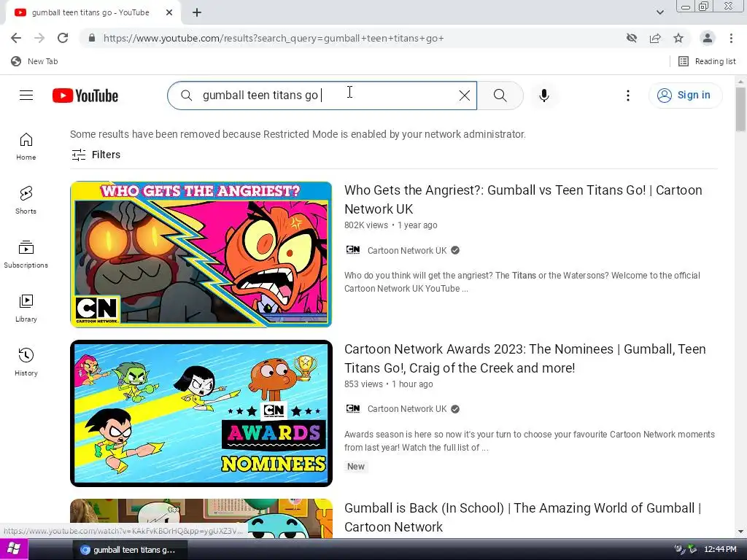Go back with browser back arrow
The image size is (747, 560).
tap(16, 38)
